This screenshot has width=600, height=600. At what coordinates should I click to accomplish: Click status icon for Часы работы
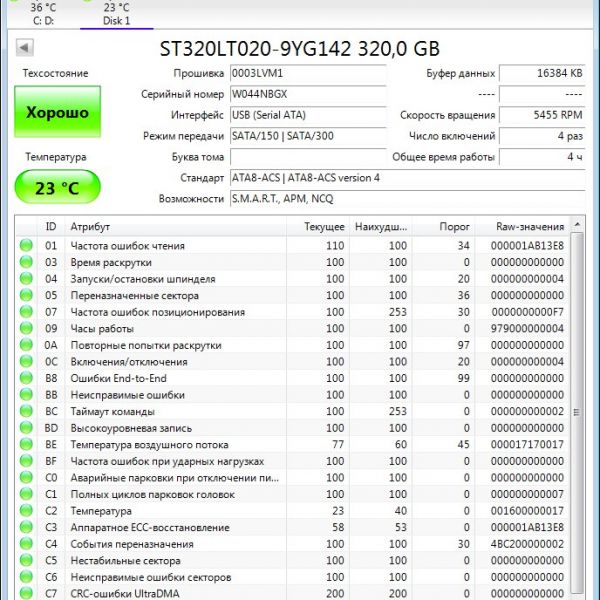coord(26,328)
